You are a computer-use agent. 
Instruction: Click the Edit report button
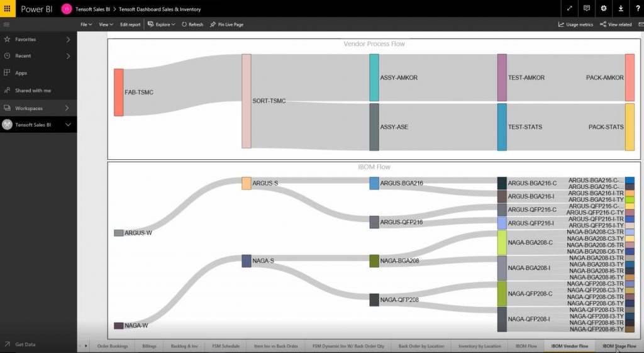[x=130, y=25]
